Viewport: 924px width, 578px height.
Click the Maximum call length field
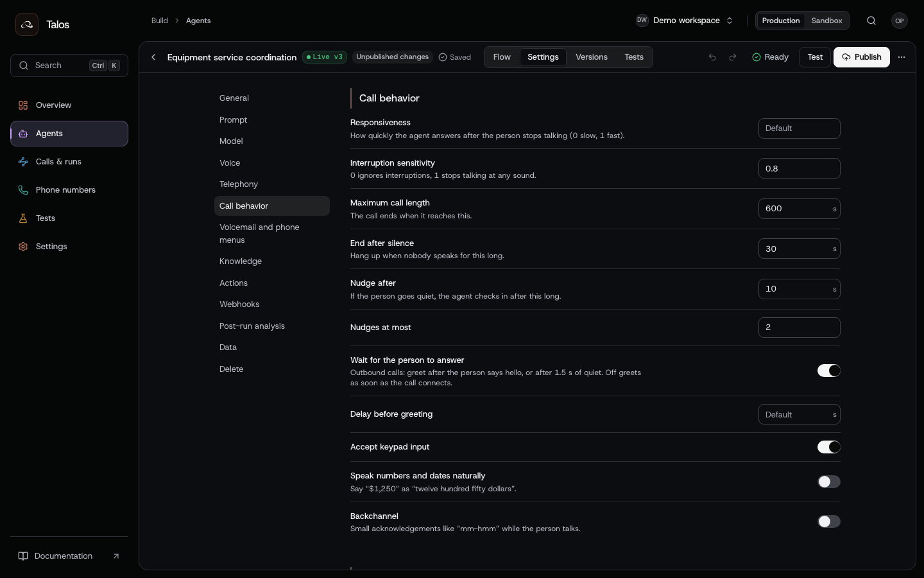(799, 209)
